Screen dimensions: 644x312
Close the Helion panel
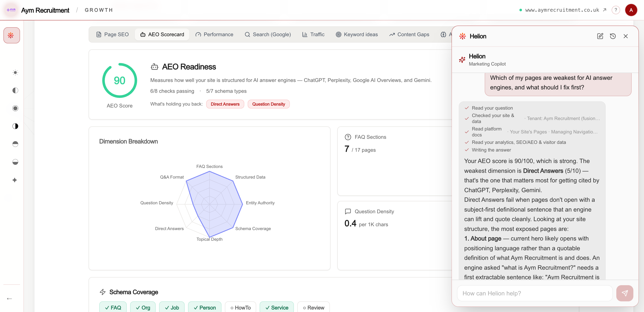point(625,36)
